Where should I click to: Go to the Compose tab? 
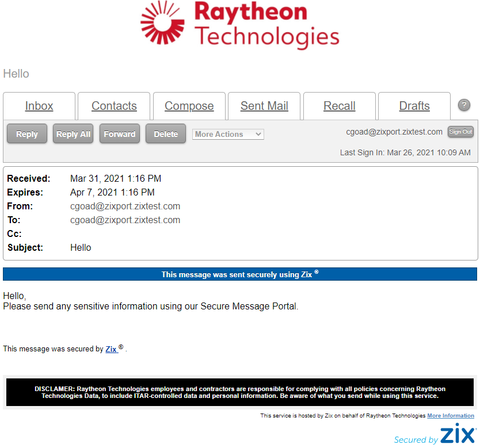pos(189,106)
